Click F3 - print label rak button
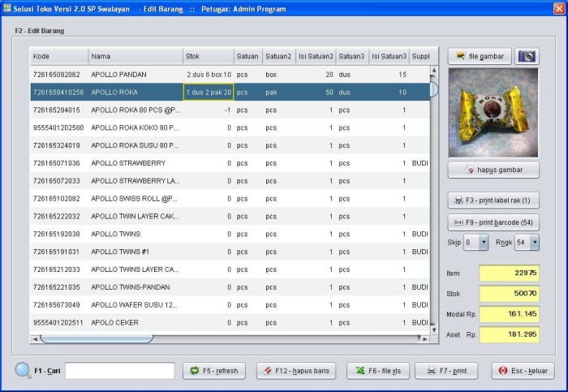Screen dimensions: 568x392 tap(493, 200)
